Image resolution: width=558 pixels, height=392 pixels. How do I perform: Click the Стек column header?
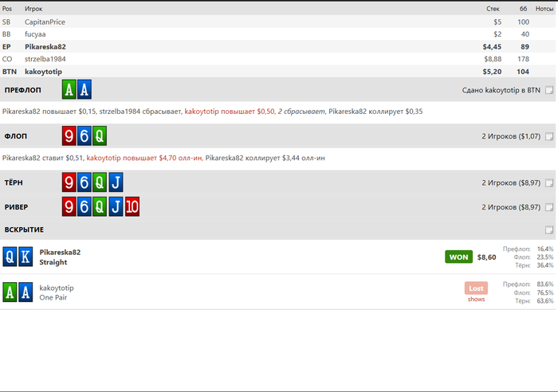tap(493, 9)
